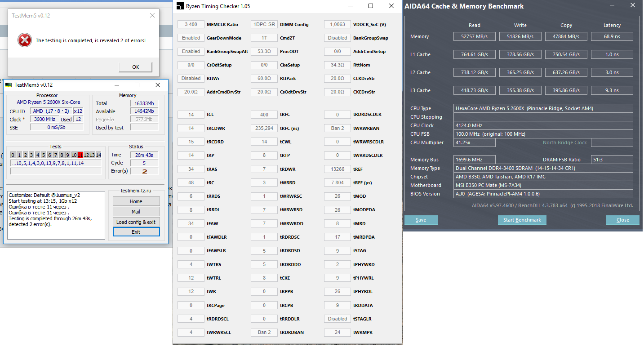This screenshot has width=644, height=347.
Task: Click the 'Customize: Default @1usmus_v2' log line
Action: (44, 195)
